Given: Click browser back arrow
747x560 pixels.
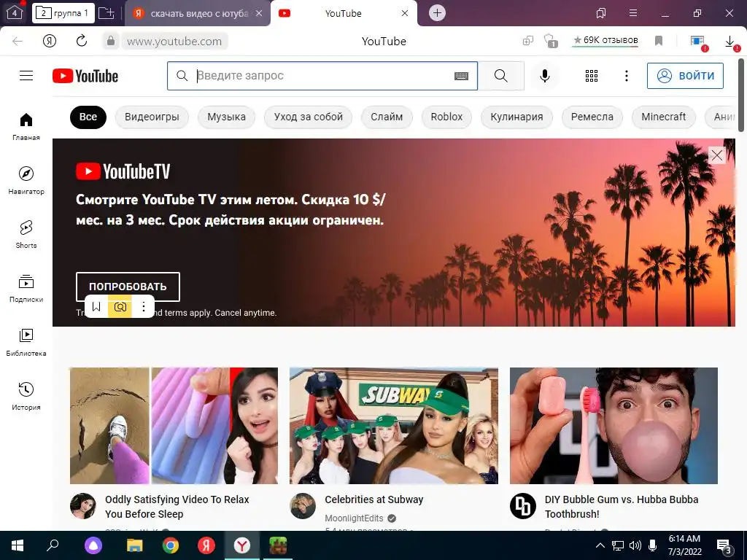Looking at the screenshot, I should tap(18, 41).
